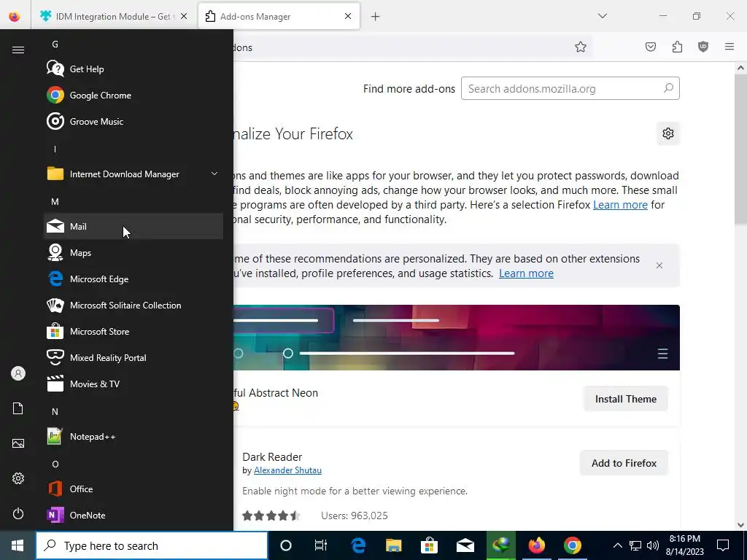Select the Add-ons Manager tab
The image size is (747, 560).
point(279,17)
